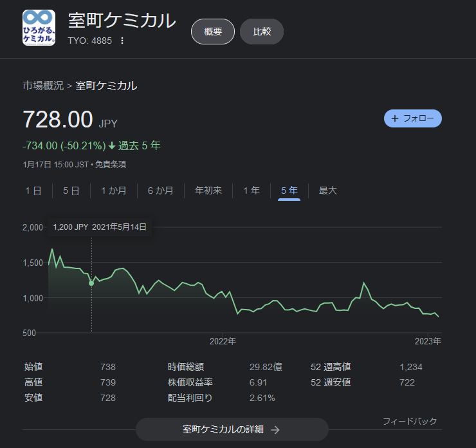The width and height of the screenshot is (476, 448).
Task: Switch to the 比較 tab
Action: coord(262,32)
